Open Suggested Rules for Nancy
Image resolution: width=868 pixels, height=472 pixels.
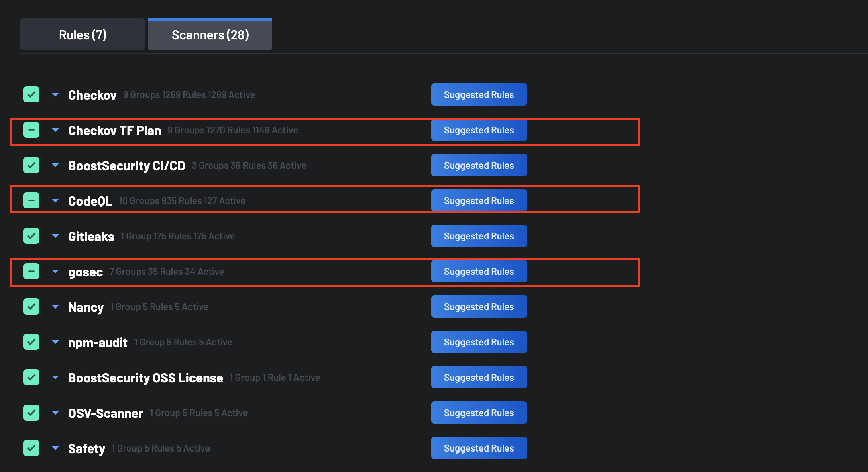[479, 307]
